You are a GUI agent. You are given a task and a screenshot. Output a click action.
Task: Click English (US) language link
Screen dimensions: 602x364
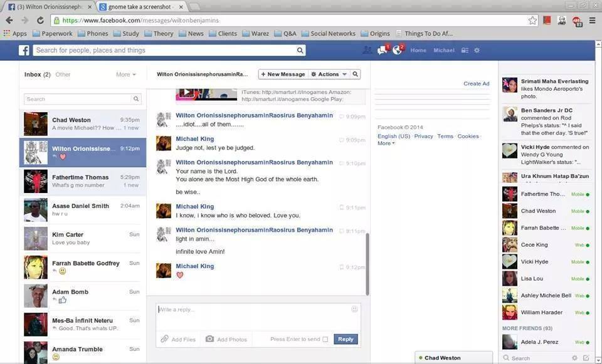394,136
